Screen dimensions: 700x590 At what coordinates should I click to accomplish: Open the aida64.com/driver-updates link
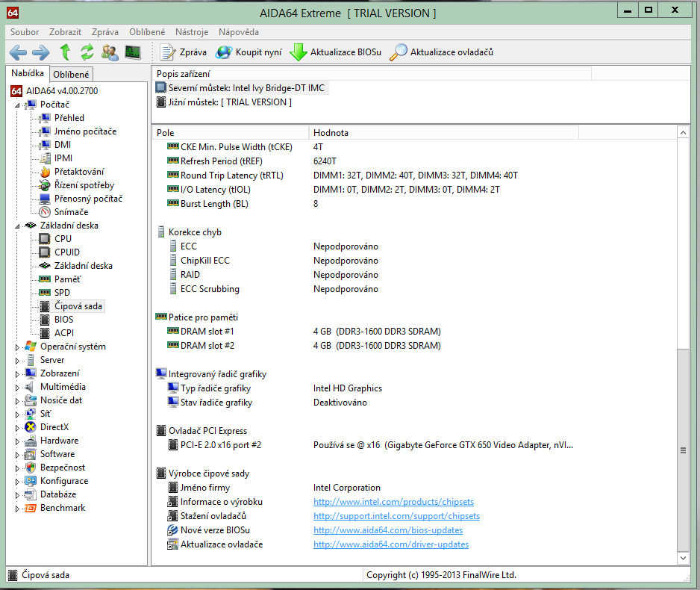click(390, 544)
